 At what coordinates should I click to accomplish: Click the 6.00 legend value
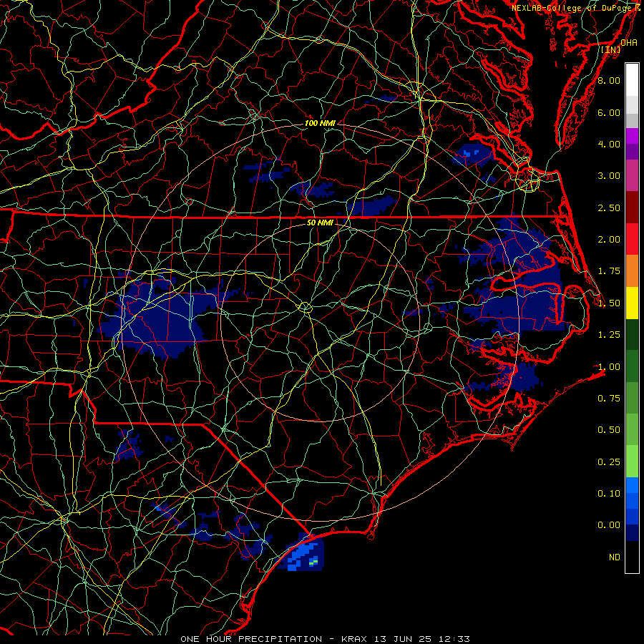[x=609, y=112]
